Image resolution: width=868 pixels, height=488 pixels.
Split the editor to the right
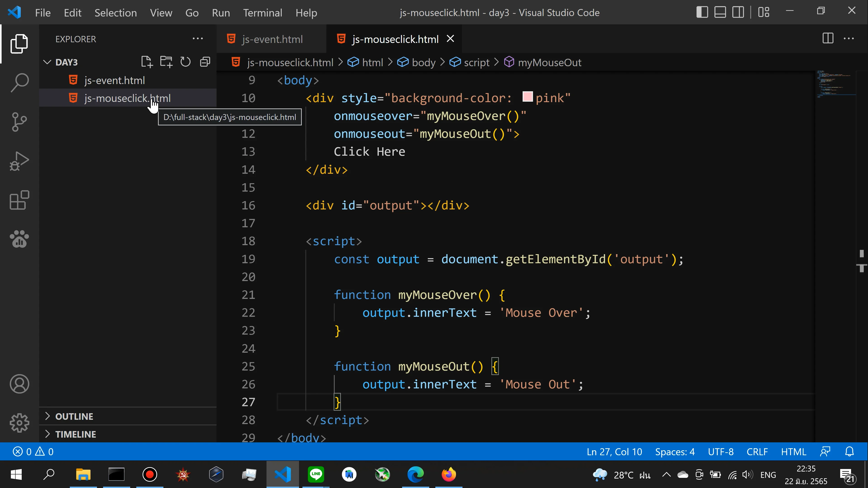(x=828, y=38)
